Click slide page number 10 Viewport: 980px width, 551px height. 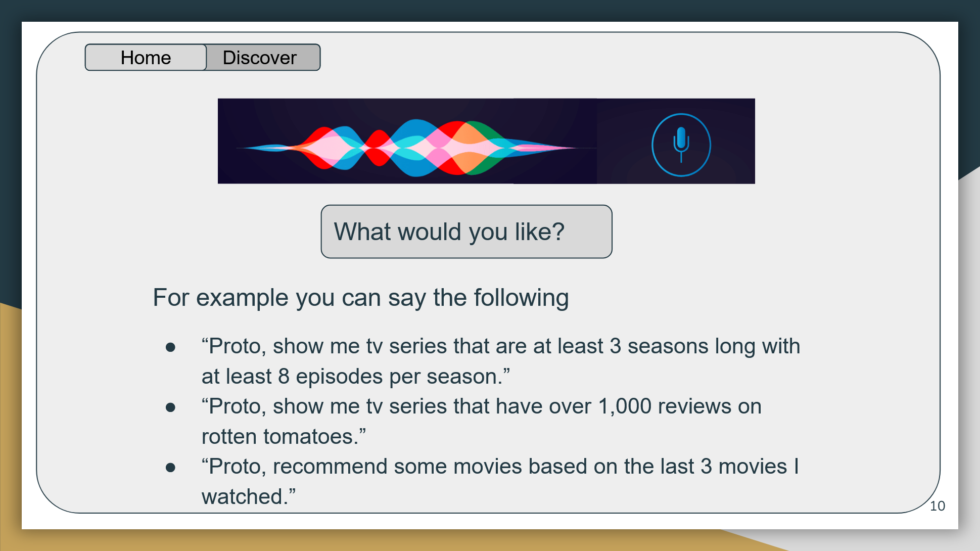point(937,506)
